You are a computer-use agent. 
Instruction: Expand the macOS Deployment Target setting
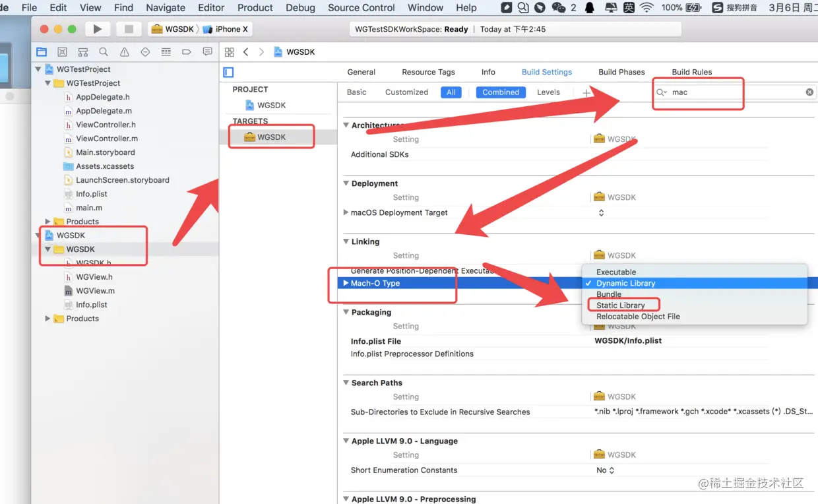point(346,212)
